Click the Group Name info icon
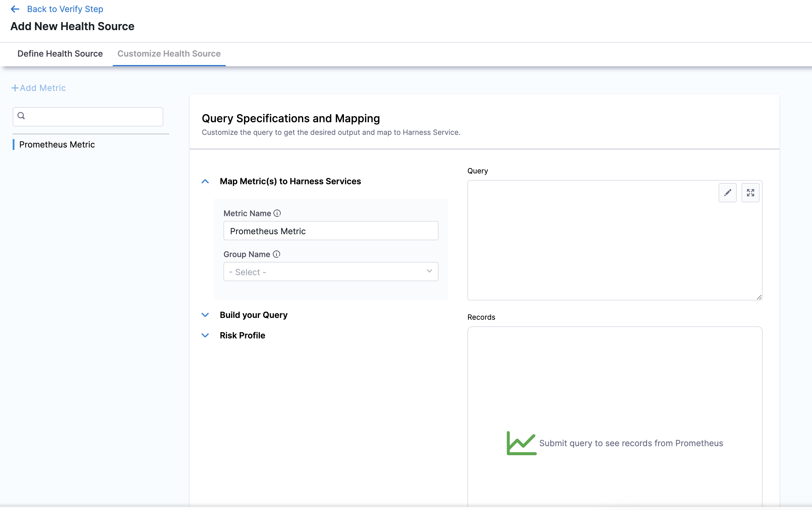Image resolution: width=812 pixels, height=510 pixels. (276, 254)
